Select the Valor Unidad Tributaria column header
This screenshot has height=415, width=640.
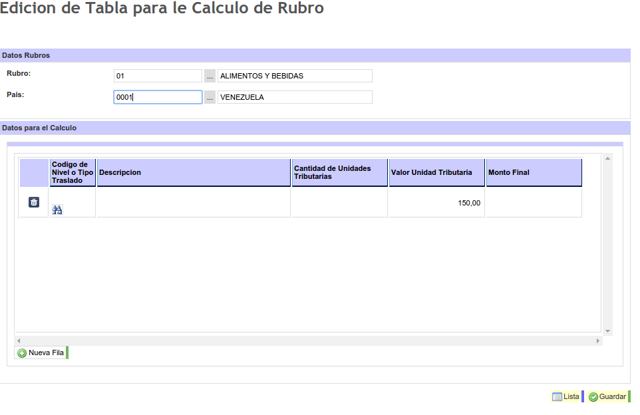click(x=436, y=172)
